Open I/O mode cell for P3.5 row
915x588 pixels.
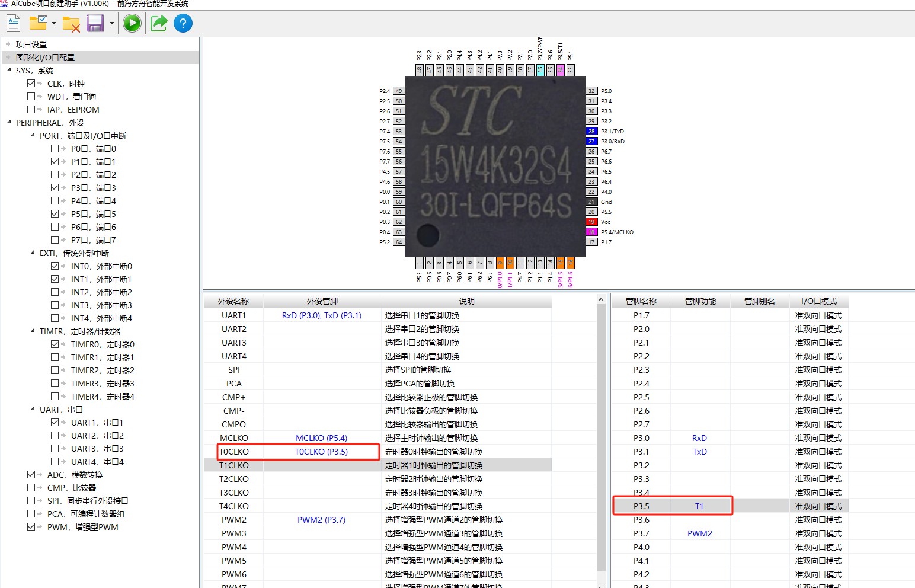[x=818, y=506]
